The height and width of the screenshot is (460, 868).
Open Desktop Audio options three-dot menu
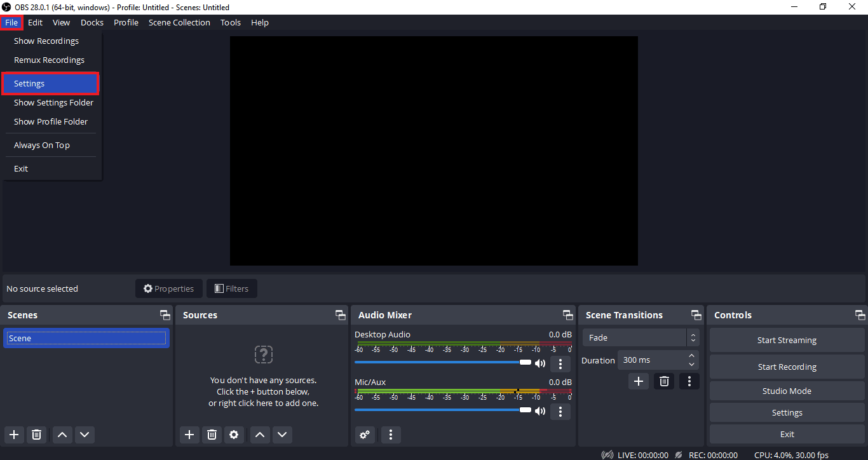pos(560,364)
